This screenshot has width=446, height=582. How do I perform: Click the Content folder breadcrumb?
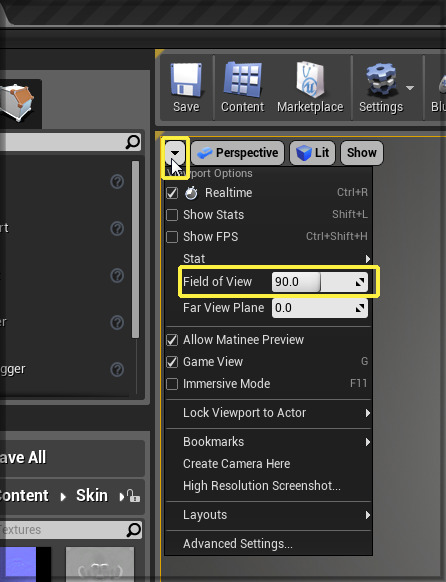point(24,496)
